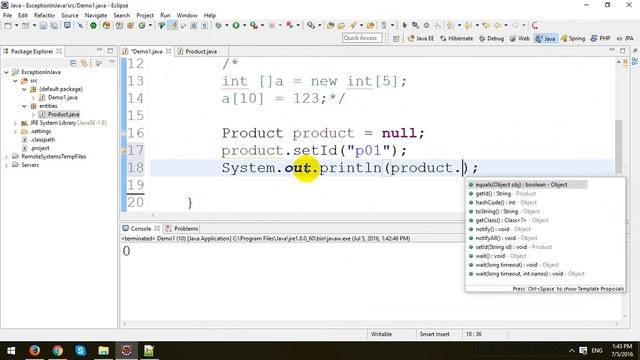The height and width of the screenshot is (360, 640).
Task: Expand the Servers project node
Action: [6, 165]
